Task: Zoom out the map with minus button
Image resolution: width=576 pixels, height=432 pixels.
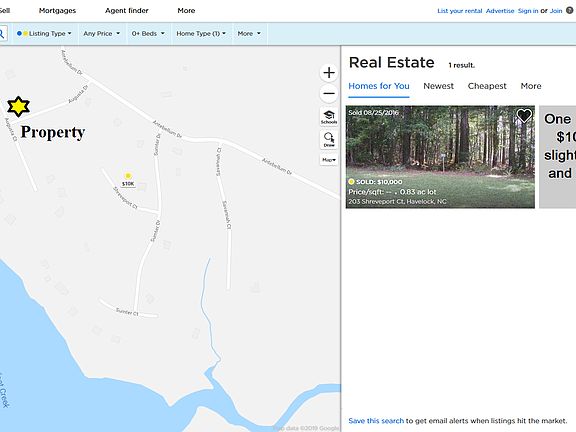Action: click(329, 93)
